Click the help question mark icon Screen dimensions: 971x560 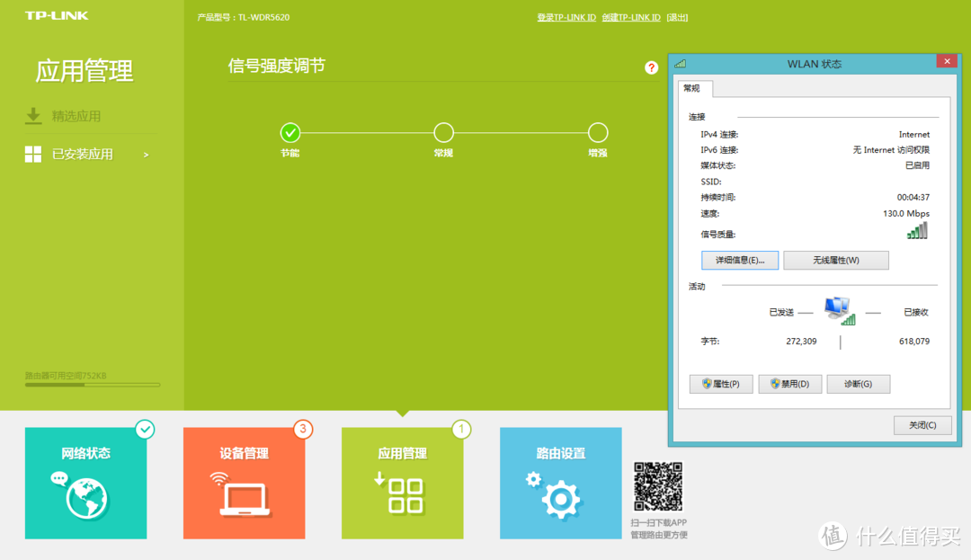pyautogui.click(x=651, y=67)
